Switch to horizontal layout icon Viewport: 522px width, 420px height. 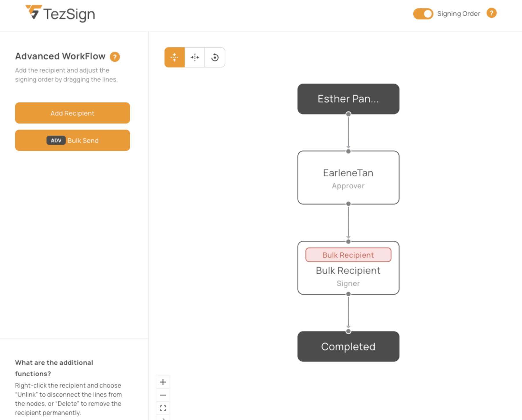[195, 57]
